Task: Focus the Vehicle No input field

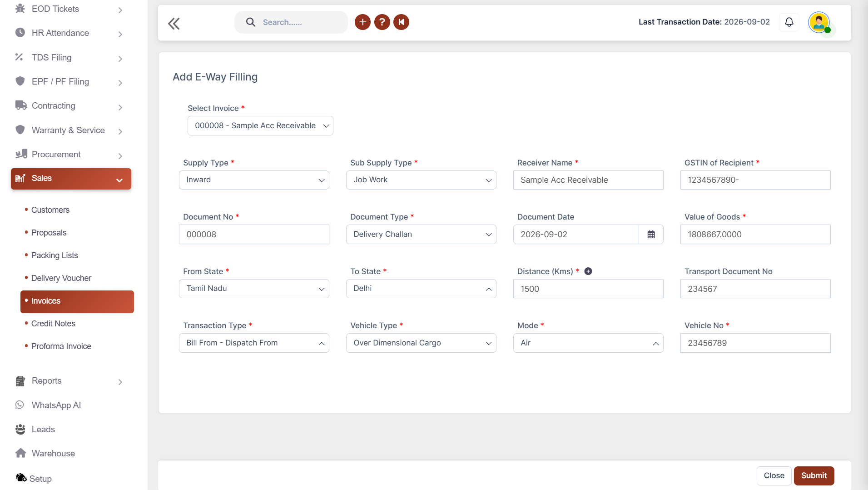Action: click(x=755, y=343)
